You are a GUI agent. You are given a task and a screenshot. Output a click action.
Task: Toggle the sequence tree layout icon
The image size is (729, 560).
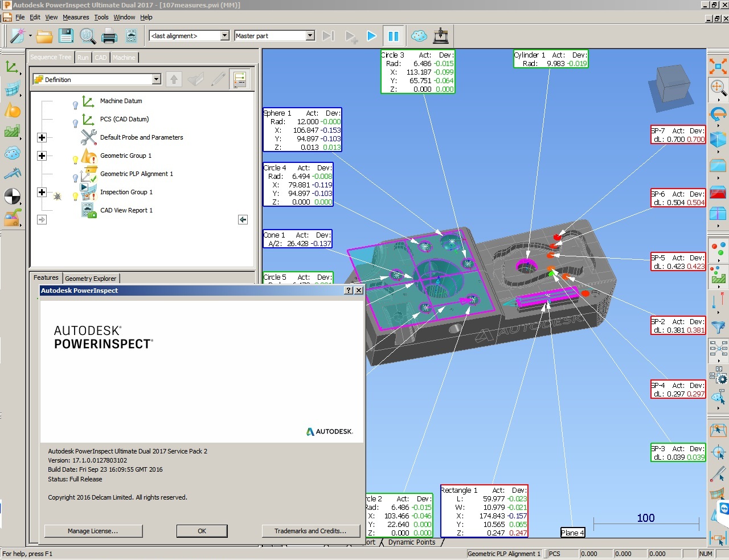[x=240, y=79]
